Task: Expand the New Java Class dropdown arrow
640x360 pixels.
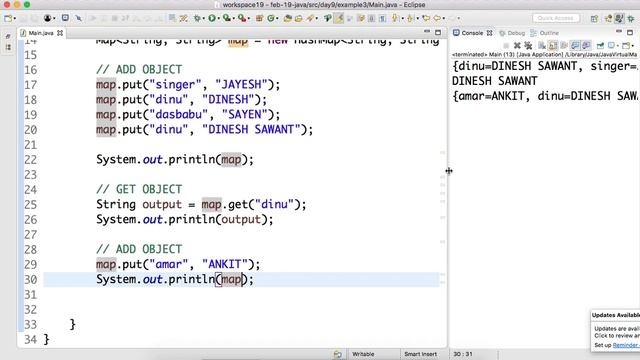Action: click(x=277, y=18)
